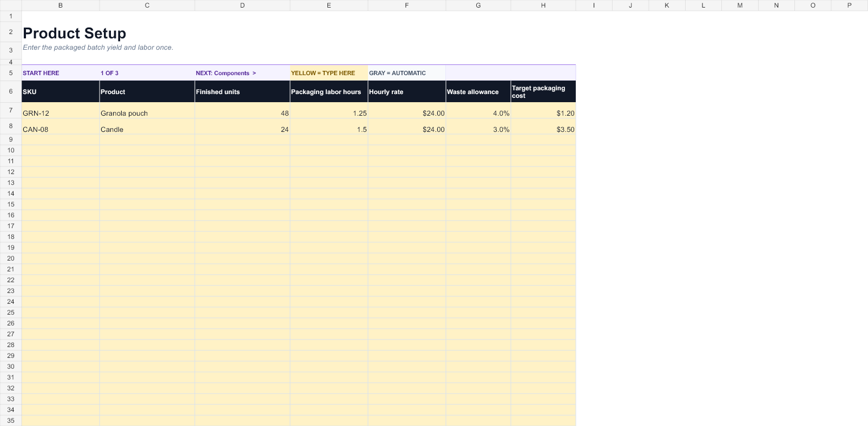Select the 'Product' header cell
This screenshot has height=426, width=868.
147,92
